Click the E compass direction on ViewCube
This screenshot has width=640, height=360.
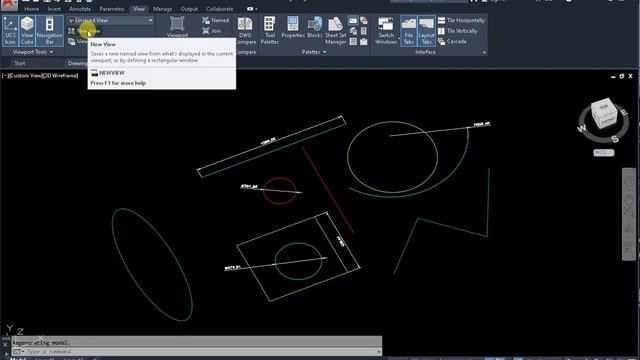pos(624,113)
